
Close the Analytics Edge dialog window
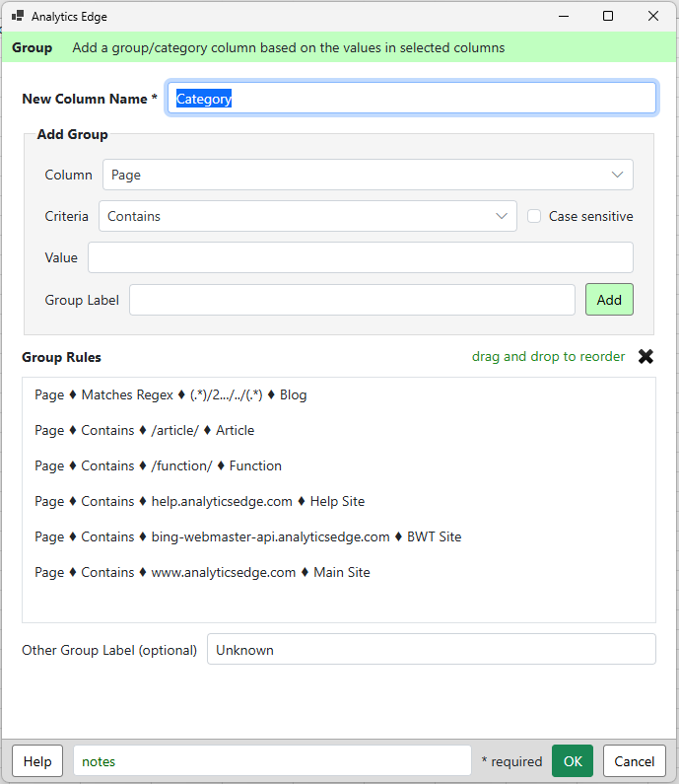653,16
